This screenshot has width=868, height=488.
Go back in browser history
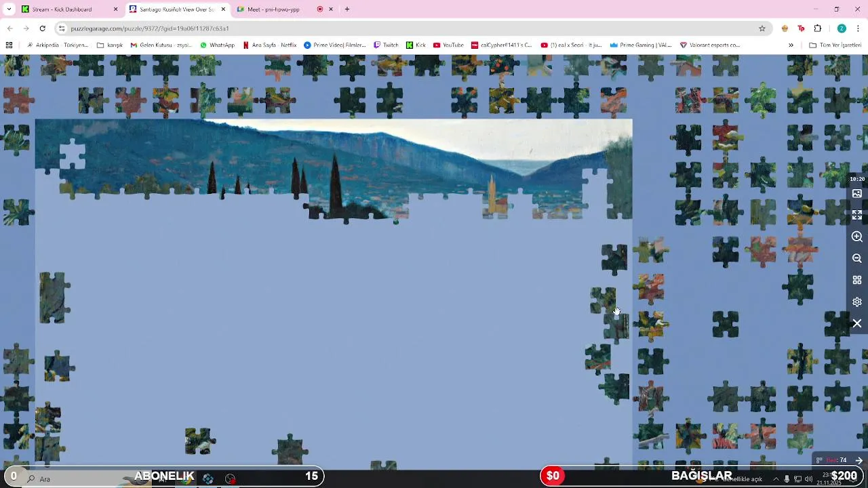pos(9,28)
